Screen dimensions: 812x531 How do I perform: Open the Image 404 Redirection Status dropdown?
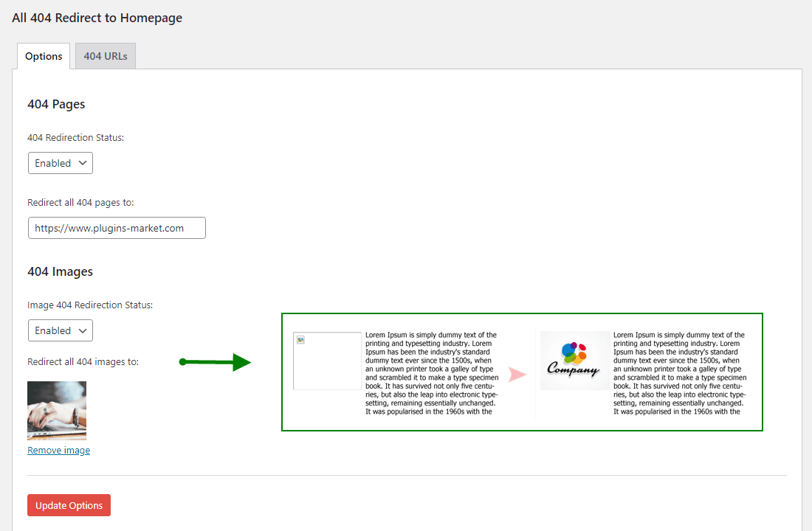60,330
